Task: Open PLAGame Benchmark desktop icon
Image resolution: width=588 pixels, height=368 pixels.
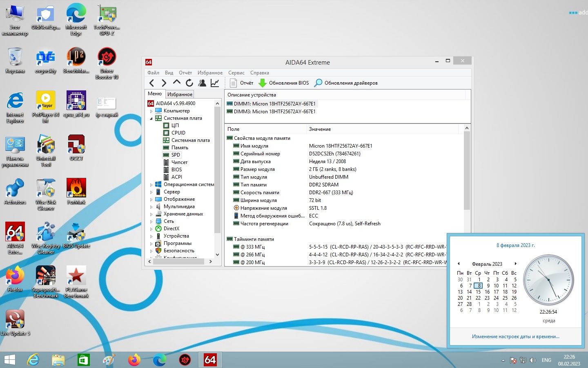Action: click(x=76, y=281)
